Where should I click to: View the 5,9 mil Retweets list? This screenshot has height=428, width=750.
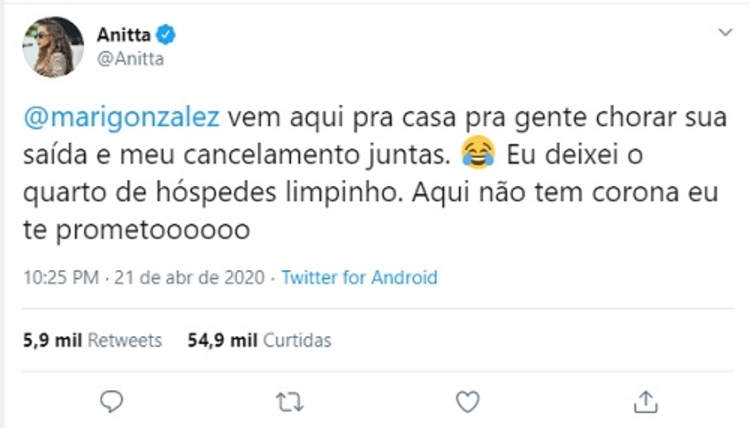[x=92, y=340]
